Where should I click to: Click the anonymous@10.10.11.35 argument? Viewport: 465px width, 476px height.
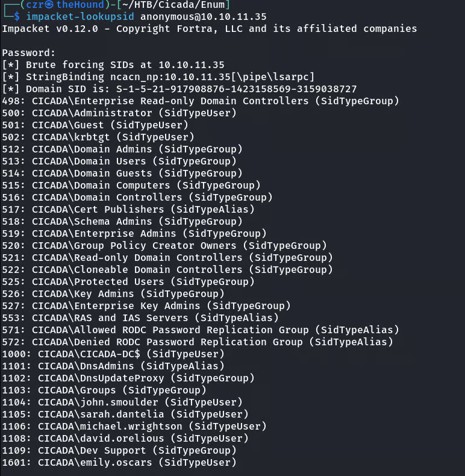194,16
